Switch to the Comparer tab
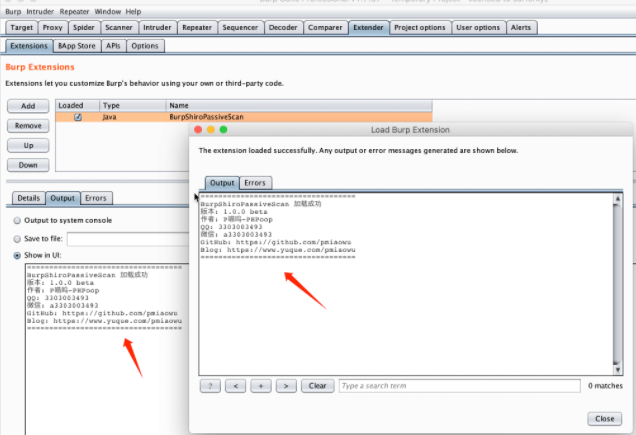 [x=325, y=28]
